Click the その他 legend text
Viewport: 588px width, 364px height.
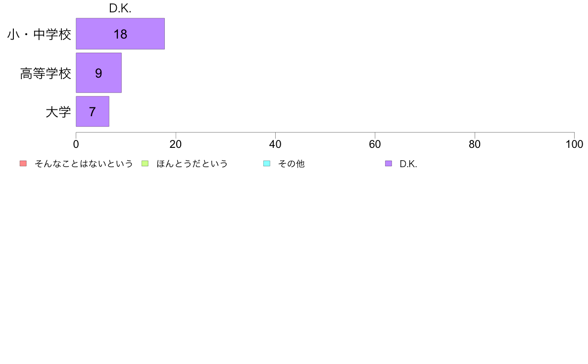tap(292, 164)
